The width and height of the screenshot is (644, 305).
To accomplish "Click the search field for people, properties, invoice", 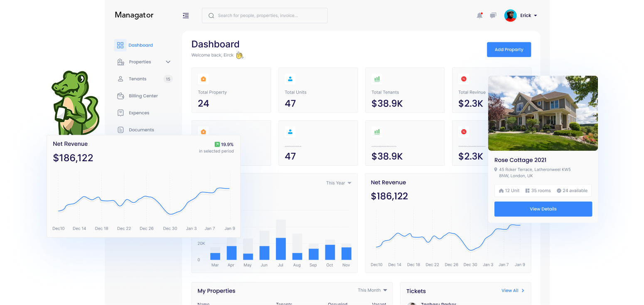I will [x=265, y=15].
